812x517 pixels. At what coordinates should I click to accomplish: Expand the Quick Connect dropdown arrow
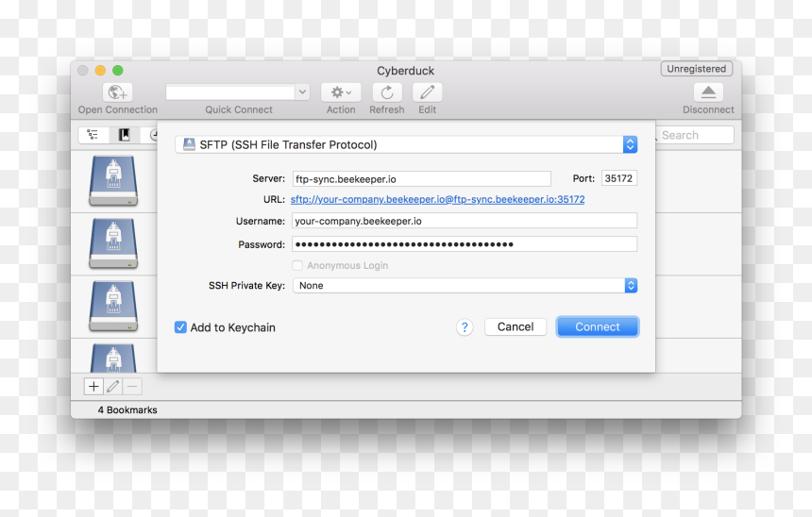point(302,92)
